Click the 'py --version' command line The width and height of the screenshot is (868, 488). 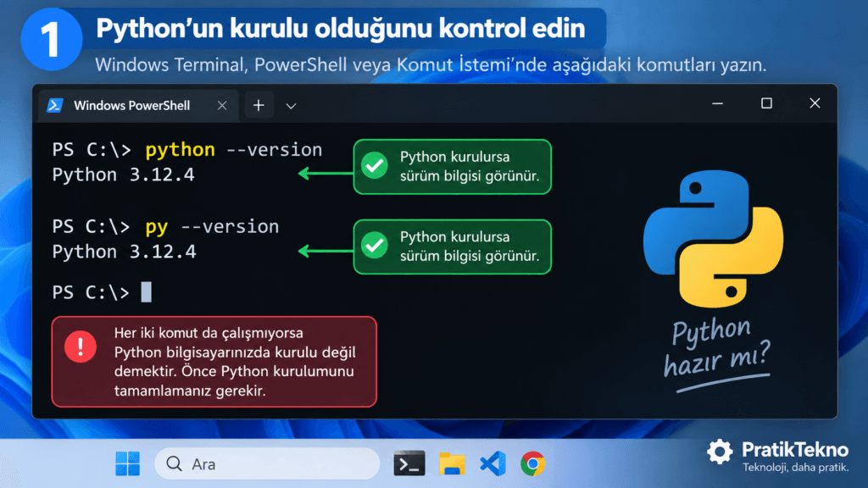(x=165, y=227)
